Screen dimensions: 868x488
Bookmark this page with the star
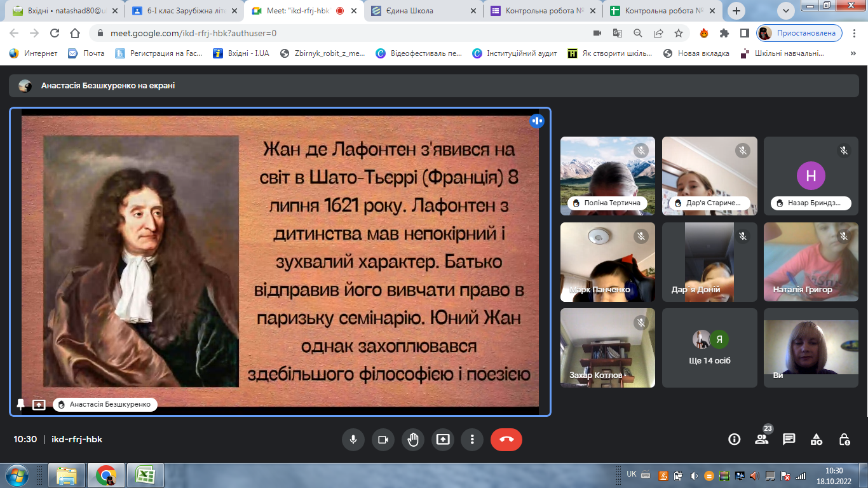[x=679, y=33]
